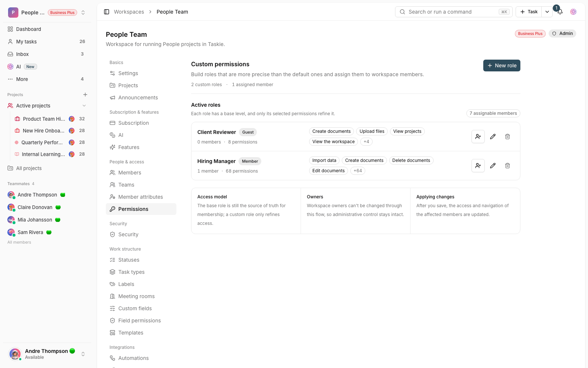Open the Quarterly Perfor... project
The width and height of the screenshot is (588, 368).
tap(50, 142)
